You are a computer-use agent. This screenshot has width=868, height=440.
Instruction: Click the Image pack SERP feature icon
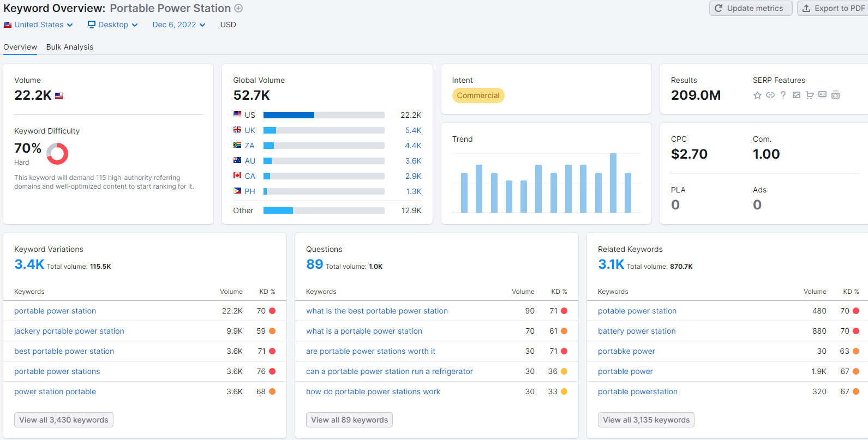(x=797, y=95)
